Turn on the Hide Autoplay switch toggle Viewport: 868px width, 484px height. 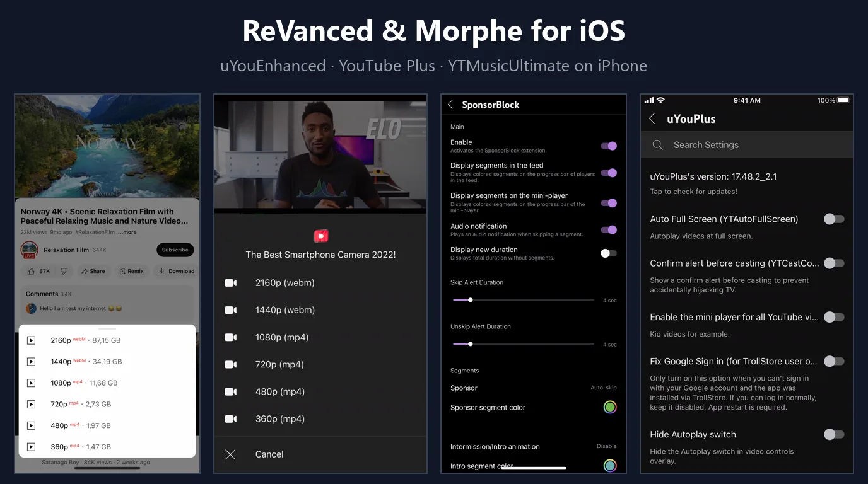(x=834, y=434)
